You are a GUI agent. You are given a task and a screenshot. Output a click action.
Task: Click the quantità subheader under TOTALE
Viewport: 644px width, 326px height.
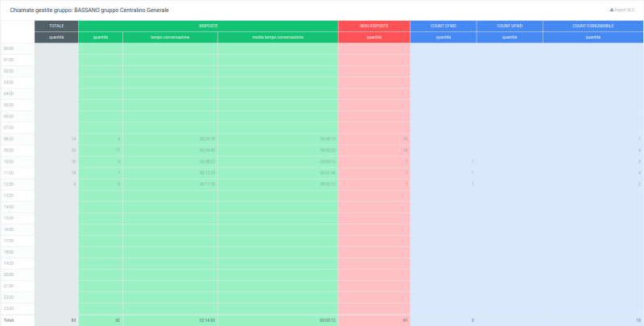(56, 37)
